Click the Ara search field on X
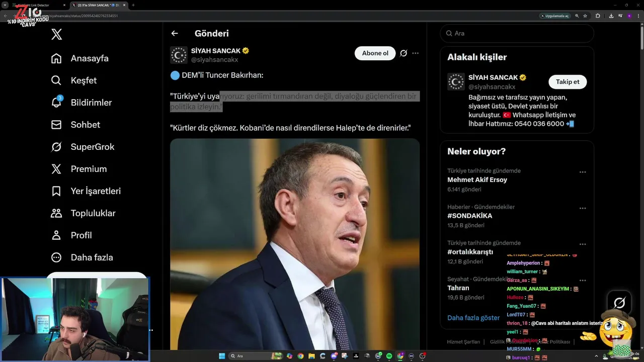 click(517, 33)
